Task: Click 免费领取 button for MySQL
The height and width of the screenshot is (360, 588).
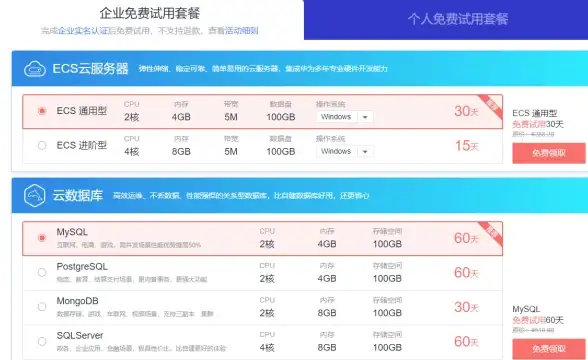Action: pyautogui.click(x=549, y=349)
